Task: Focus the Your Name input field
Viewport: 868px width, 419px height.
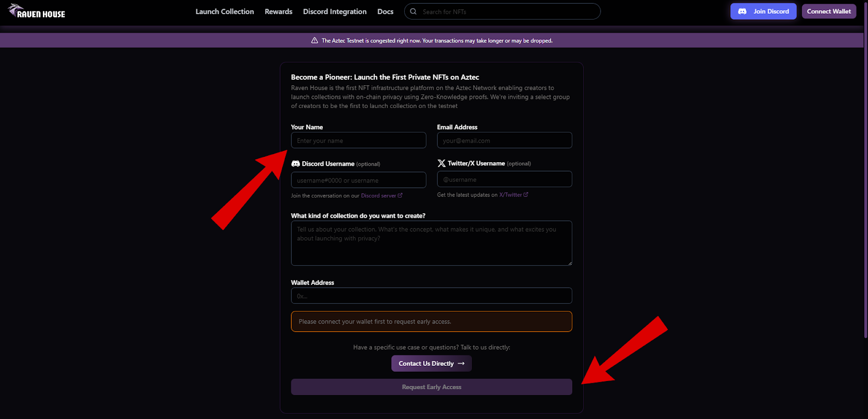Action: (359, 141)
